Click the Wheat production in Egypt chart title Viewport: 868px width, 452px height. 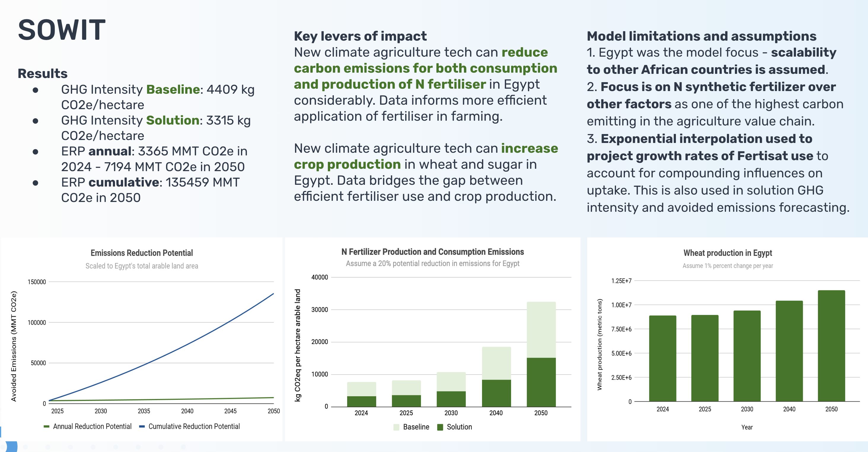click(x=728, y=253)
